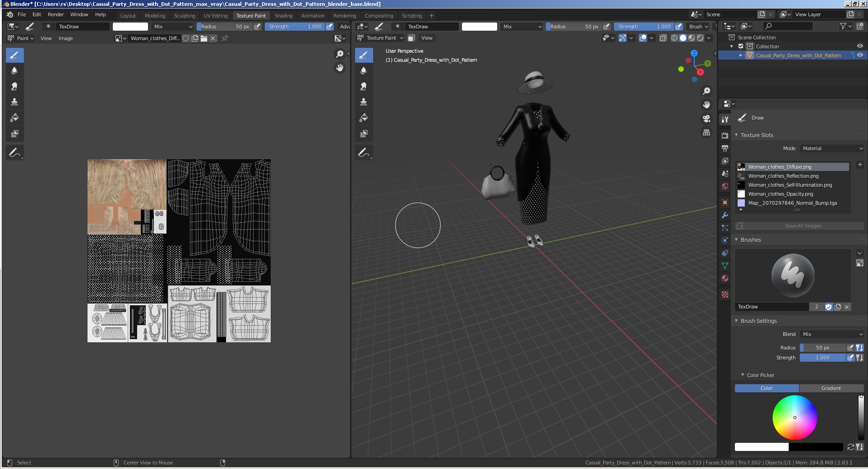Select the Mask tool in the 3D viewport
868x469 pixels.
(364, 134)
